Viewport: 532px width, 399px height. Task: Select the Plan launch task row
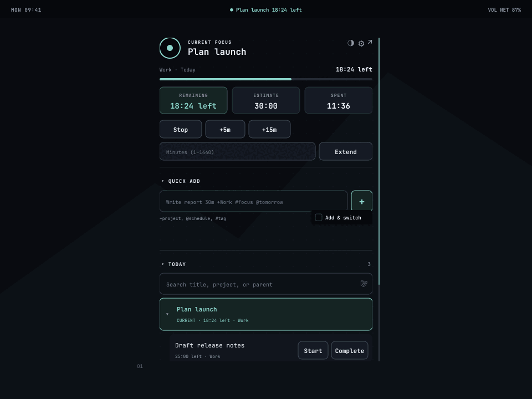[x=265, y=314]
